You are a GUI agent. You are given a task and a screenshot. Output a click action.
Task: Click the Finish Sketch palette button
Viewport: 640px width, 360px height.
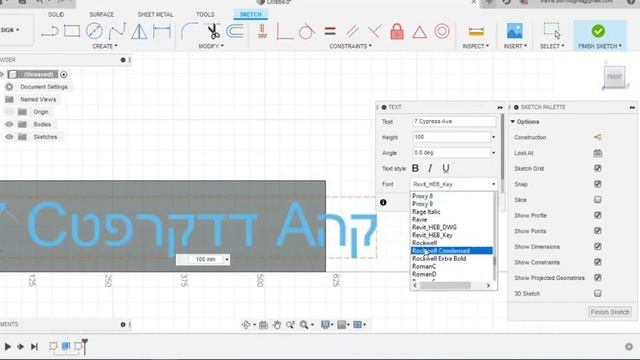click(x=610, y=312)
